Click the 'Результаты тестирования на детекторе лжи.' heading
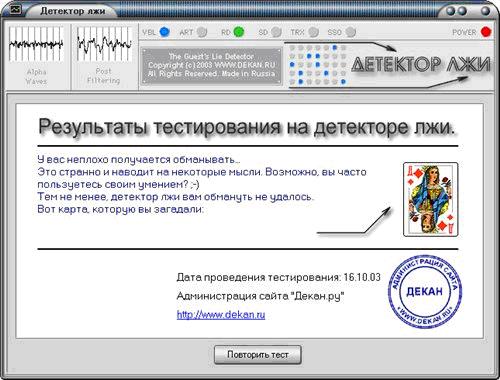This screenshot has height=380, width=500. [x=247, y=127]
